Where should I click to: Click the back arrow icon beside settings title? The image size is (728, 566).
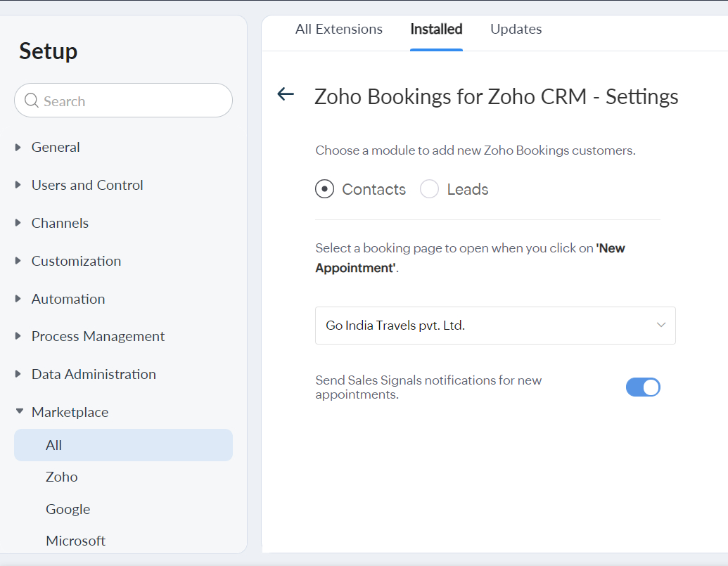[x=286, y=94]
